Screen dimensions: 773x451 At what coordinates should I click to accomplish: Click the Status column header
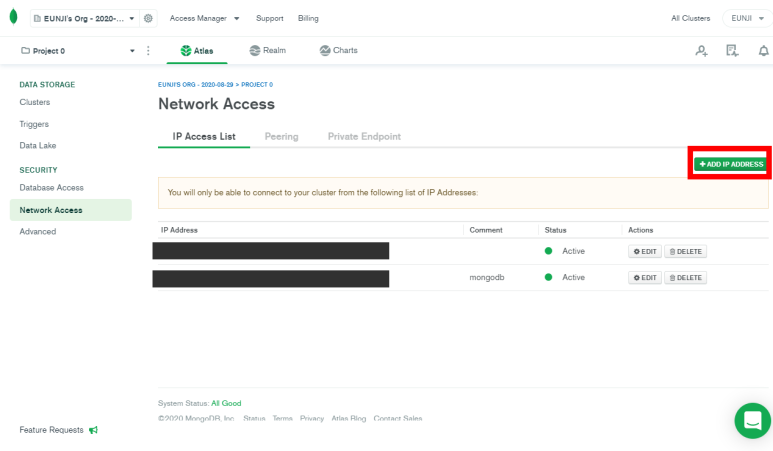(x=556, y=230)
